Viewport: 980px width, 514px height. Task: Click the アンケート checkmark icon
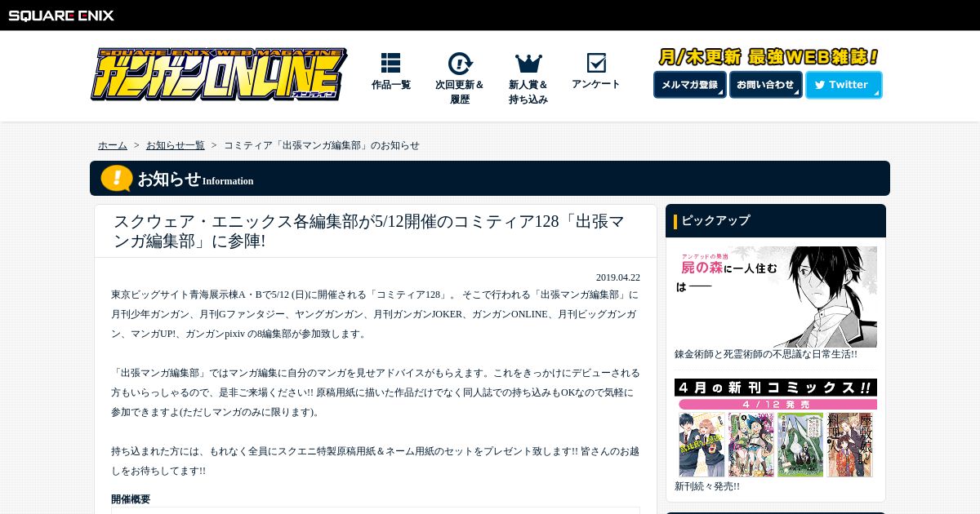pos(596,63)
